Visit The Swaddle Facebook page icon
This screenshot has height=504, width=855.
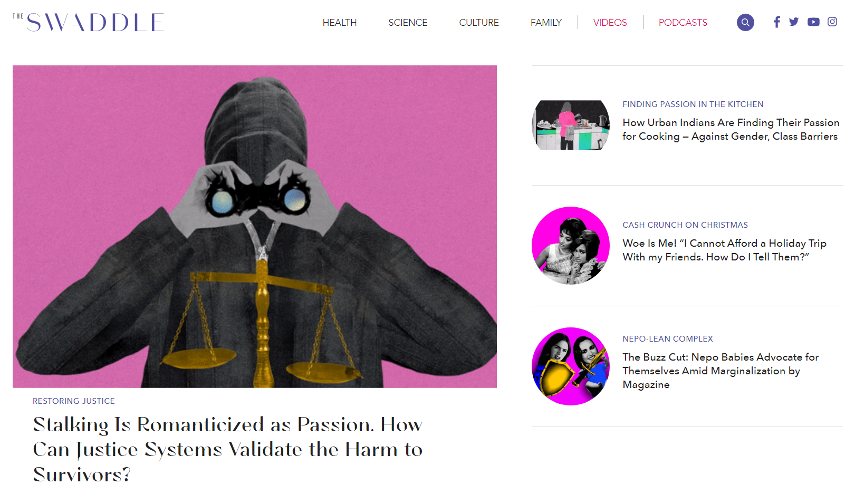click(x=776, y=22)
